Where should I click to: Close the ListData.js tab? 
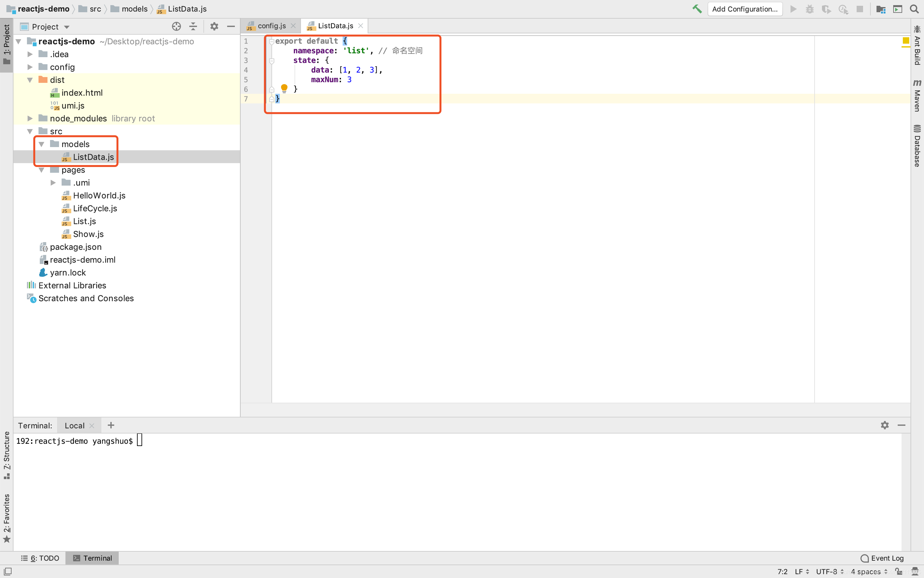[360, 26]
